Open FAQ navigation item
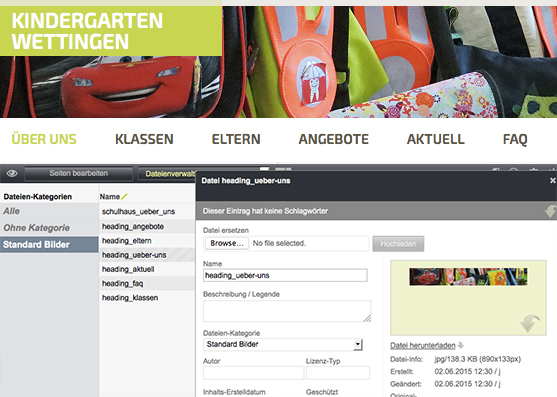The image size is (557, 397). pos(515,139)
